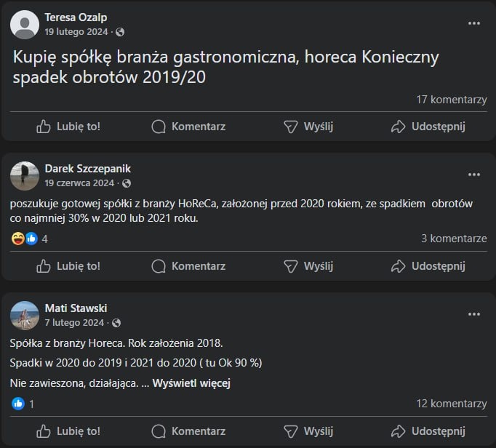The height and width of the screenshot is (448, 496).
Task: Click Mati Stawski's profile avatar
Action: point(25,315)
